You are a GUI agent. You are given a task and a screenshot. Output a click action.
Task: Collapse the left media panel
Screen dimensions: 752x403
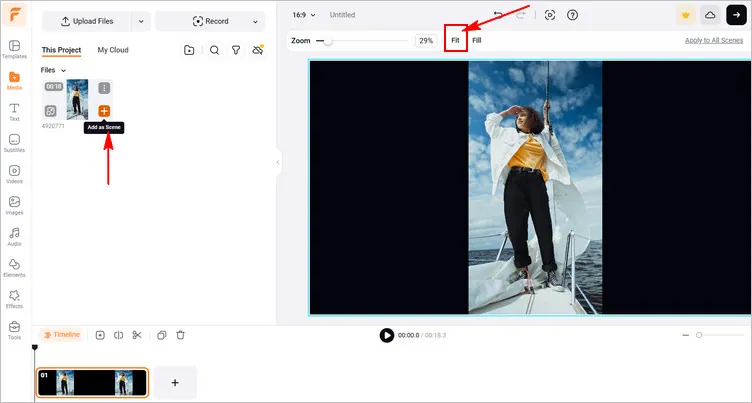coord(278,163)
